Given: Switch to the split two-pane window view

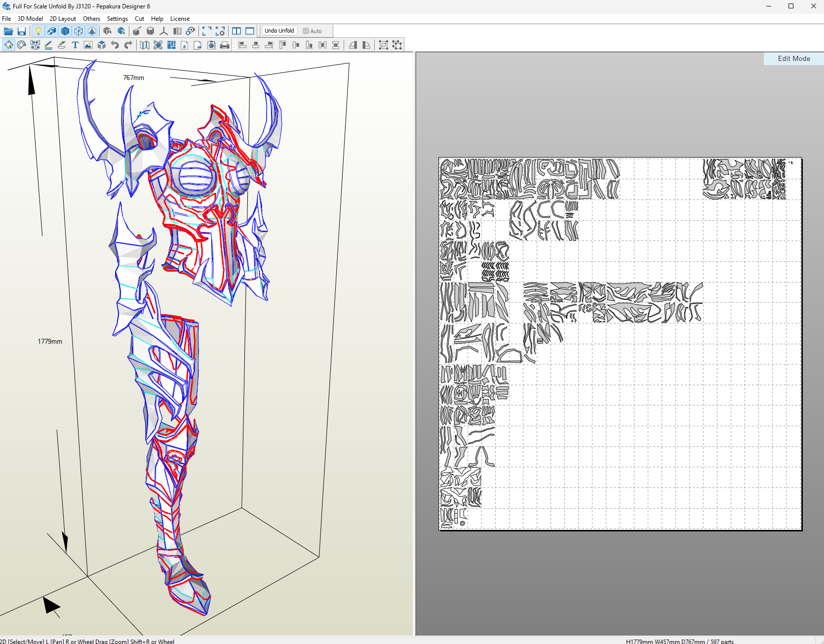Looking at the screenshot, I should [x=236, y=31].
